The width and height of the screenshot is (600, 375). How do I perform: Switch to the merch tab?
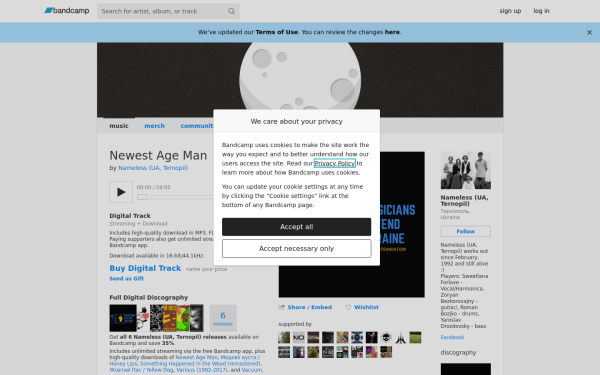155,126
